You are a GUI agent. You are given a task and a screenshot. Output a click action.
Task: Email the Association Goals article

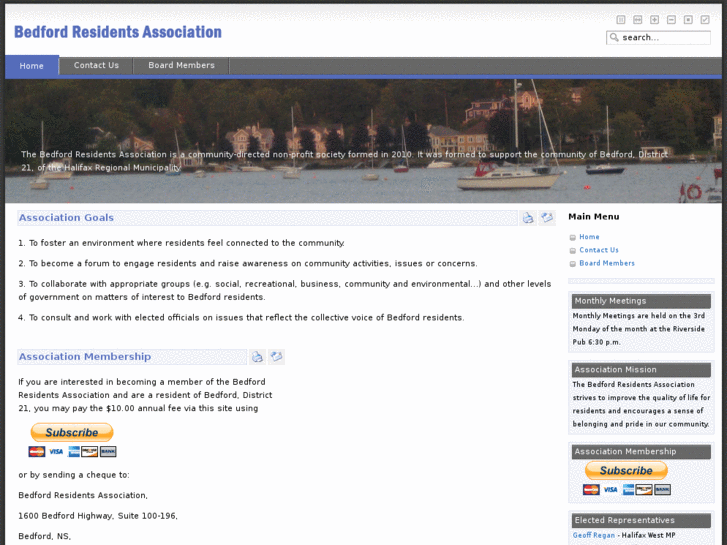[547, 217]
